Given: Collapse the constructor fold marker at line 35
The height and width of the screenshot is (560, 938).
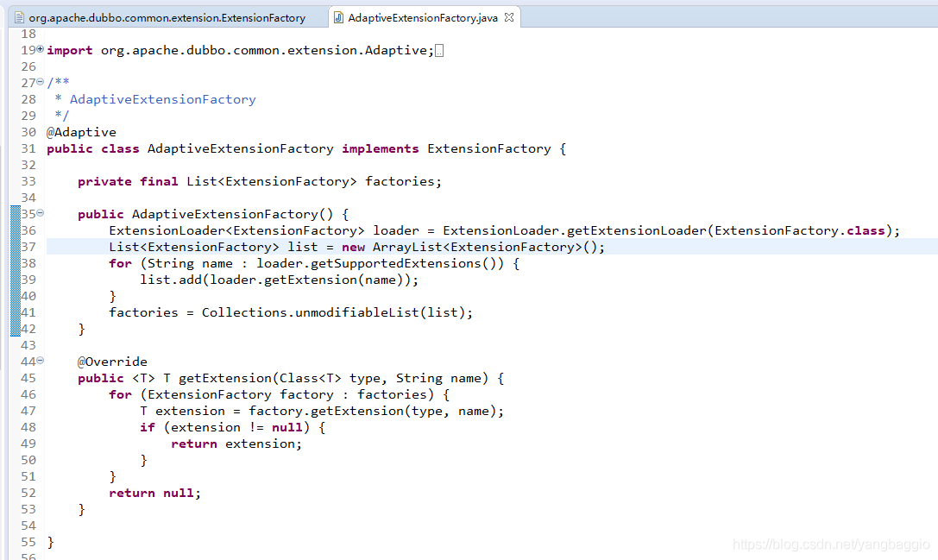Looking at the screenshot, I should (40, 212).
